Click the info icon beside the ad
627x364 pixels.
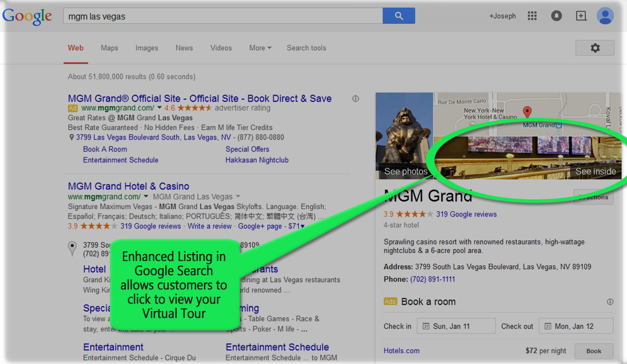click(x=356, y=99)
